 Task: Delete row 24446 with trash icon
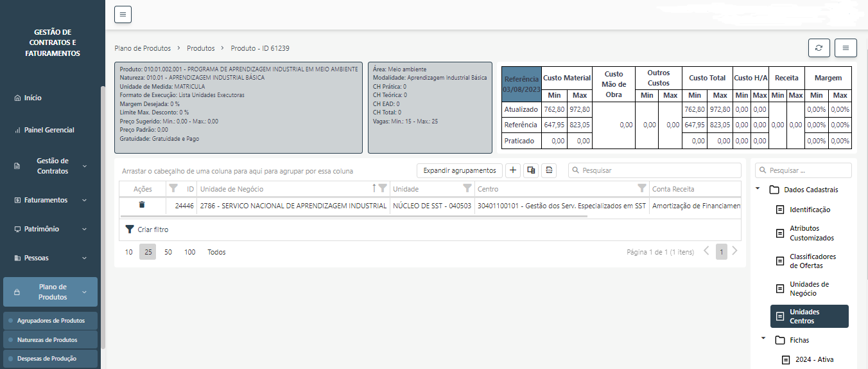pyautogui.click(x=142, y=205)
